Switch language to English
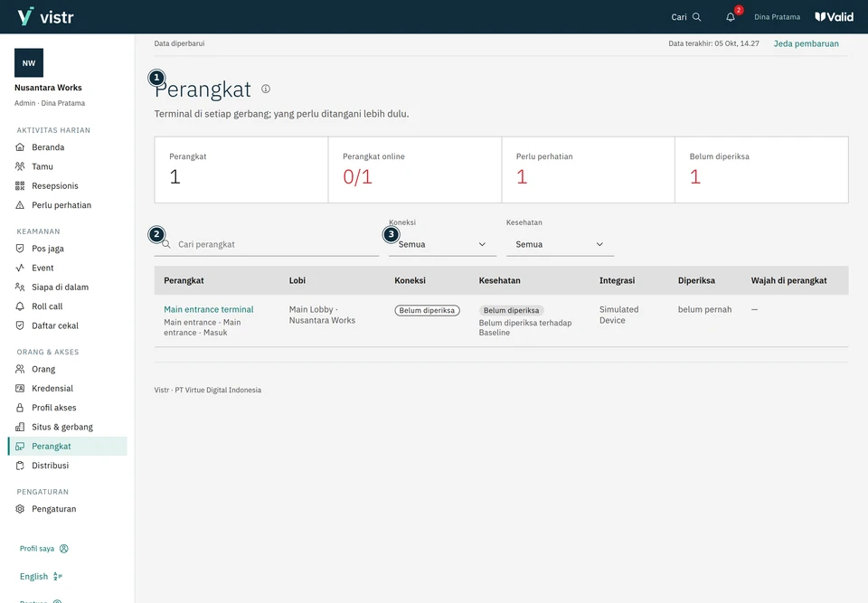 click(x=41, y=577)
